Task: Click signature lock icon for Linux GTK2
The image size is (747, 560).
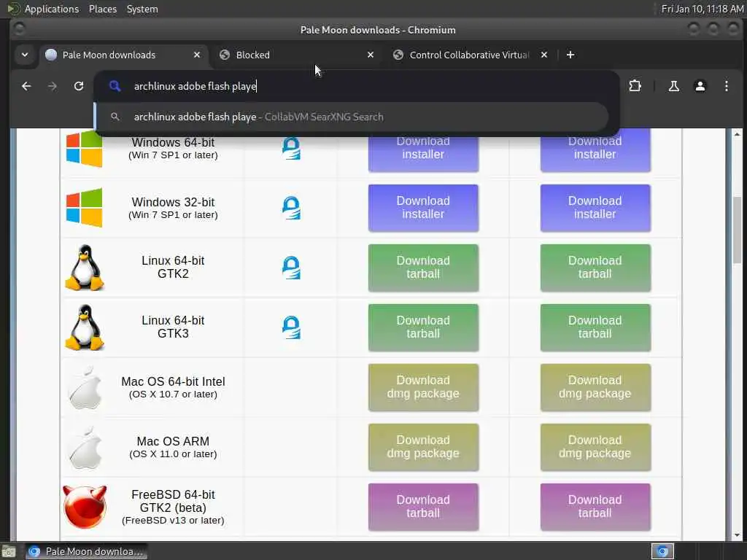Action: click(291, 268)
